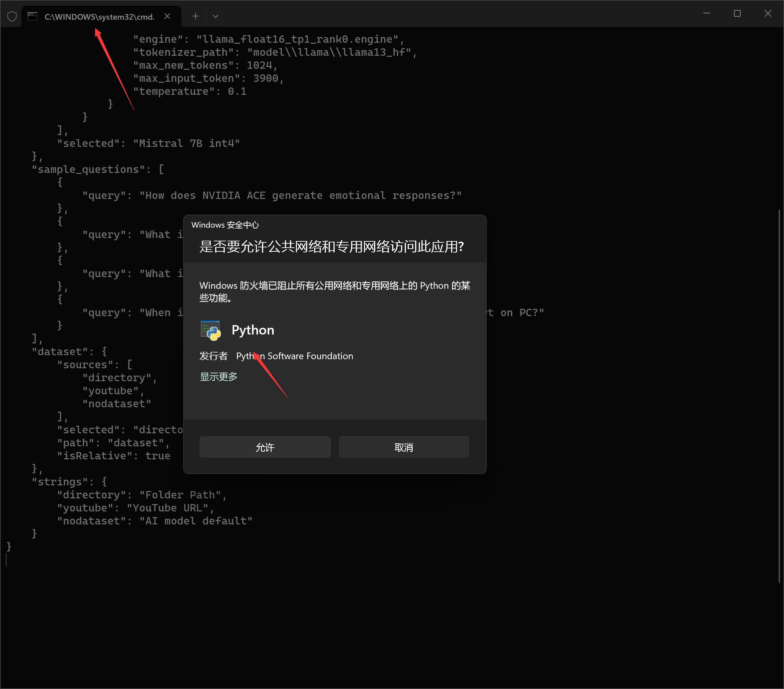This screenshot has width=784, height=689.
Task: Click the shield icon in title bar
Action: tap(12, 16)
